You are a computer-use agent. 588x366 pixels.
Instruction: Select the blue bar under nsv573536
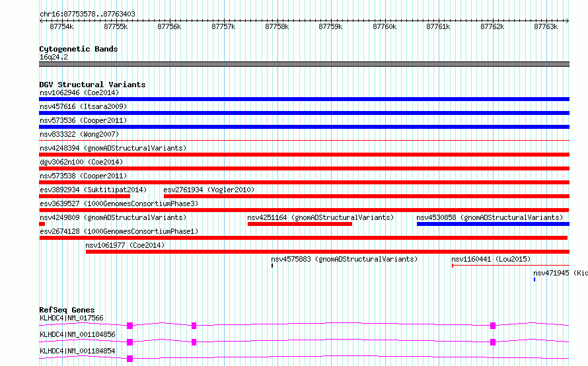pos(304,127)
